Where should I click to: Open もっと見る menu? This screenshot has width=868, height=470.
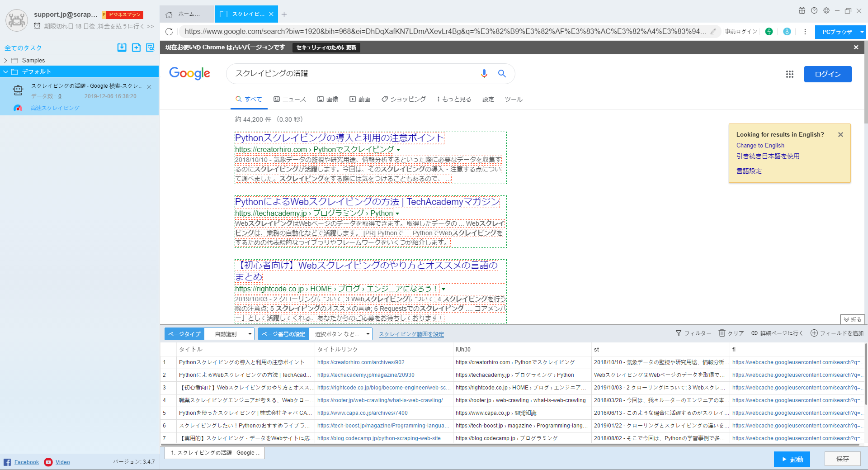click(454, 99)
